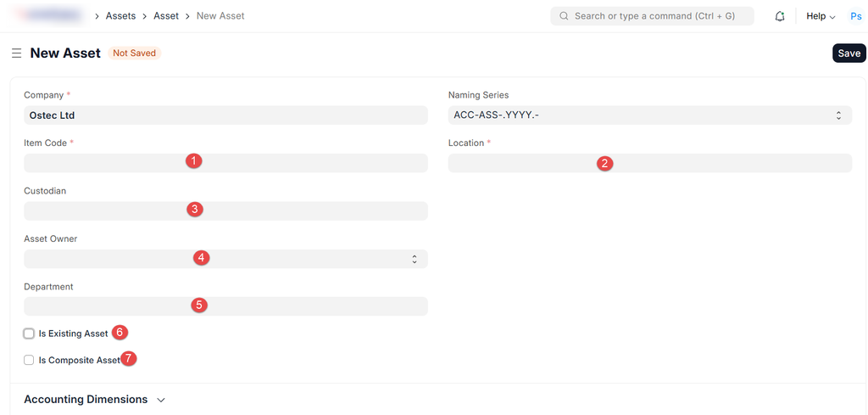Navigate to Asset breadcrumb link

166,16
